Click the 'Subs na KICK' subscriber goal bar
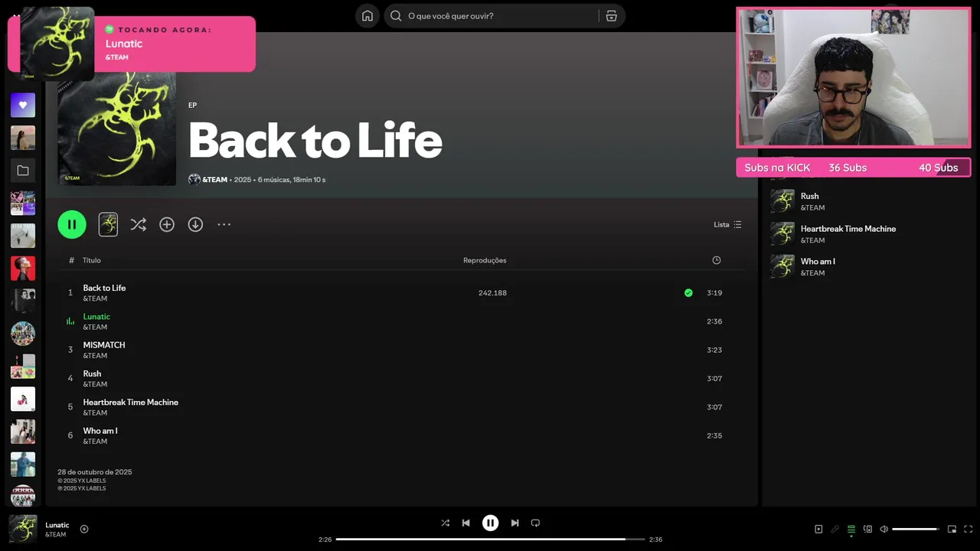Screen dimensions: 980x551 [x=854, y=168]
